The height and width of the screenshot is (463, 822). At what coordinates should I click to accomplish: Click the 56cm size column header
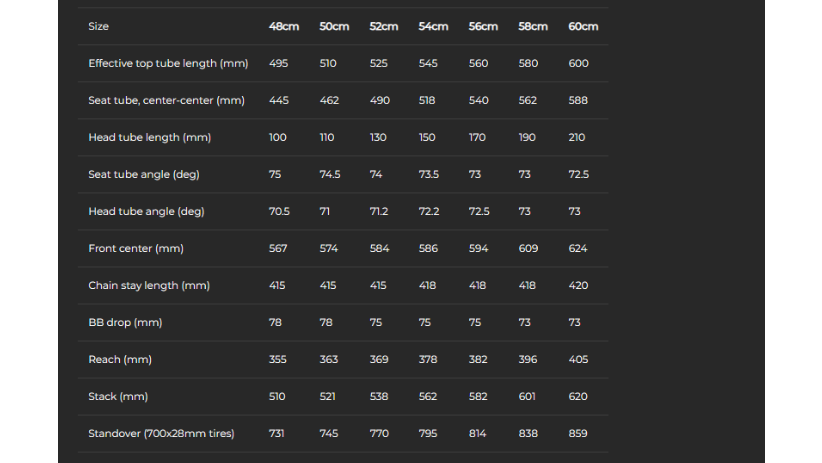tap(483, 26)
